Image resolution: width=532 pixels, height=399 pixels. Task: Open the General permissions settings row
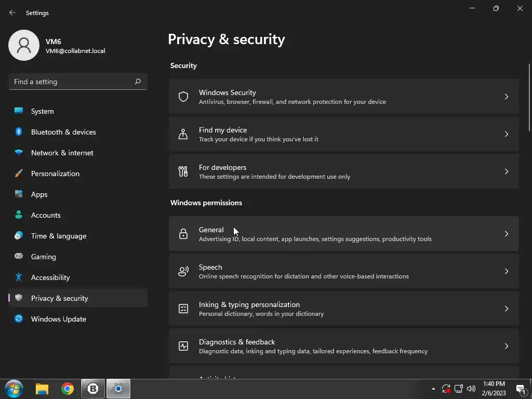(343, 234)
